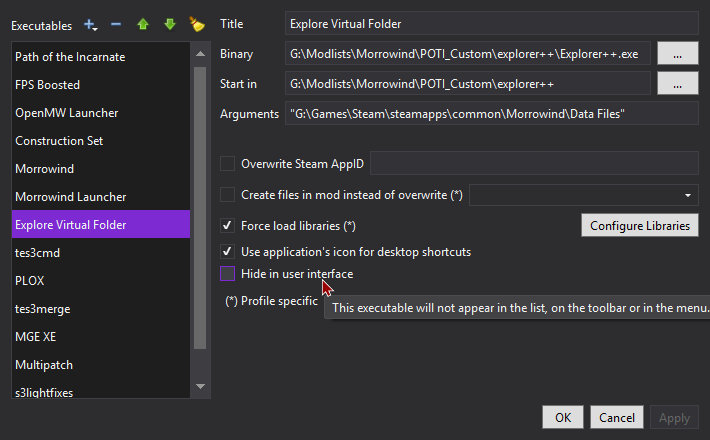Click the Arguments field
Screen dimensions: 710x440
(x=492, y=114)
